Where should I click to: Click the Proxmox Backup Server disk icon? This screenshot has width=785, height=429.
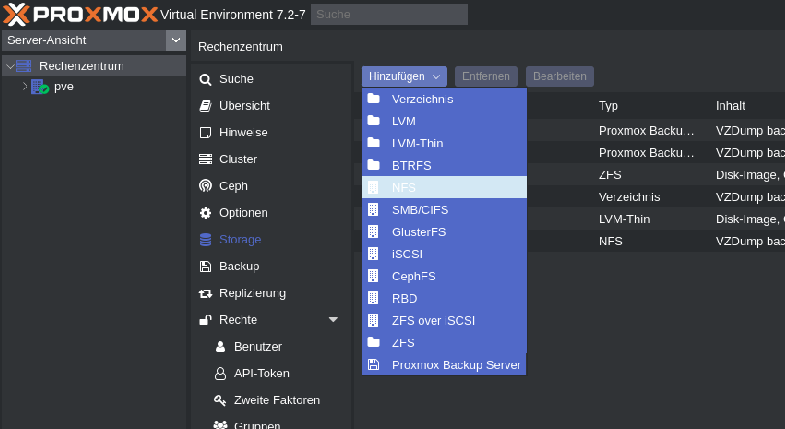pos(373,365)
